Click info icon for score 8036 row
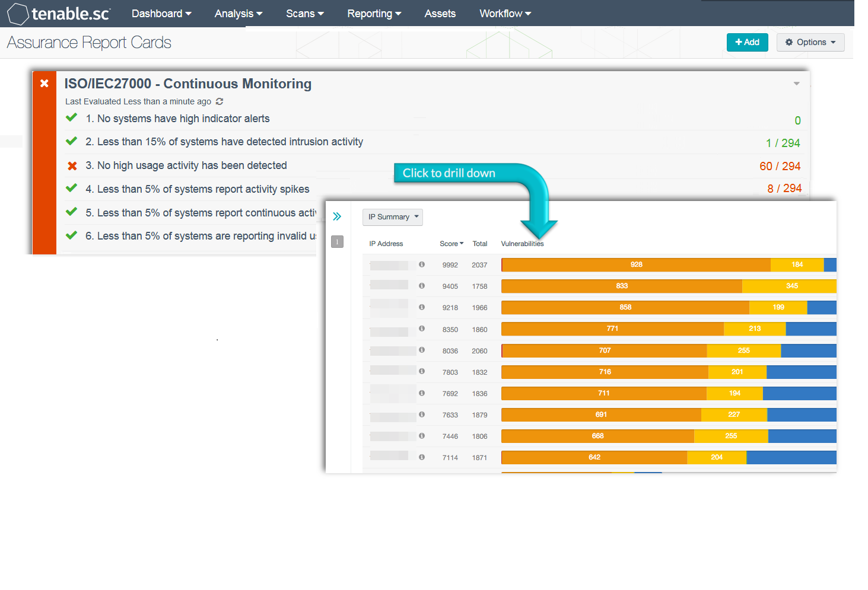868x590 pixels. 422,350
